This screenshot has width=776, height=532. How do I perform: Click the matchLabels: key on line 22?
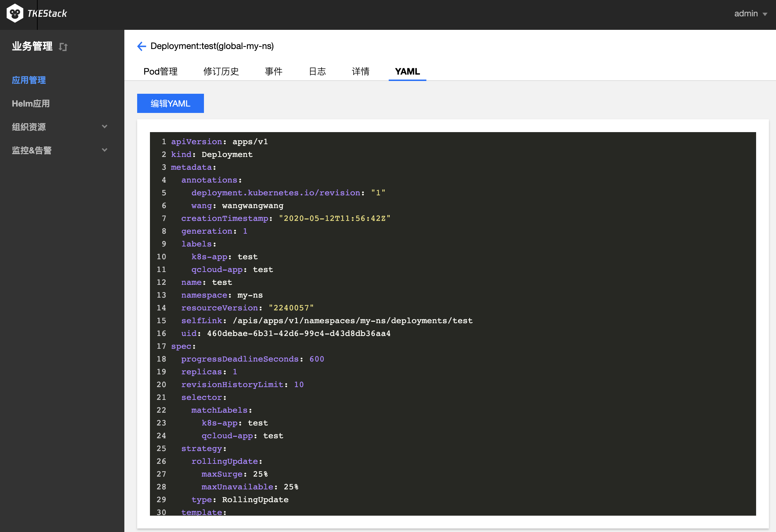click(222, 410)
